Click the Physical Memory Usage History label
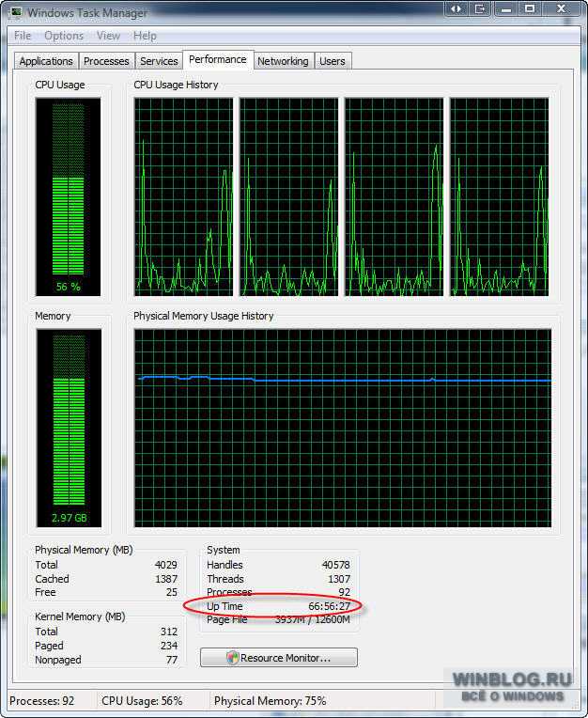 point(204,316)
